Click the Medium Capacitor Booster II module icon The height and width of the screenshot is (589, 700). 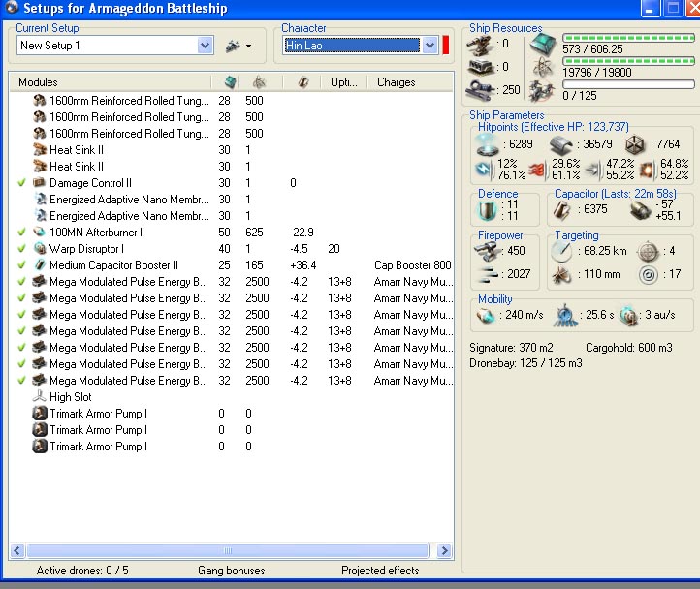point(39,264)
